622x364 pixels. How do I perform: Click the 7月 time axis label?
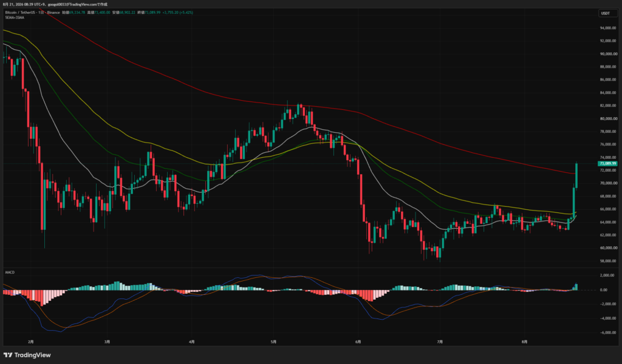point(440,342)
